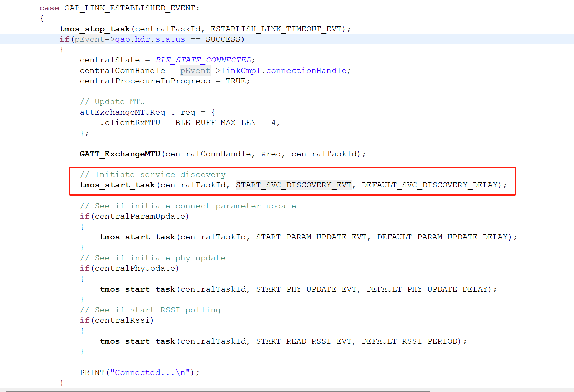Image resolution: width=574 pixels, height=392 pixels.
Task: Click centralPhyUpdate in the if condition
Action: 135,268
